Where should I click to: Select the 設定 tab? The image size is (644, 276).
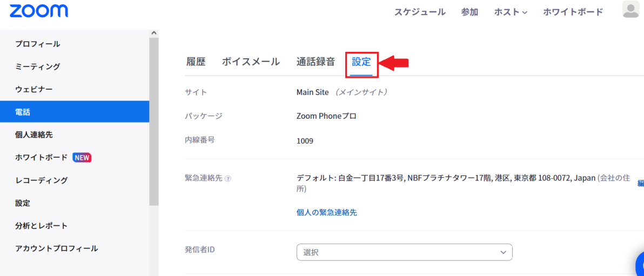click(x=361, y=62)
